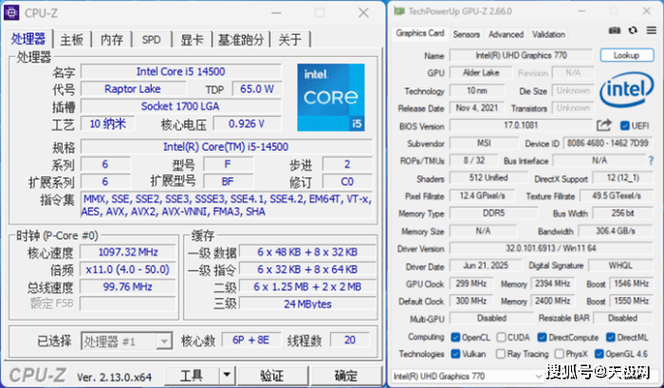Click the 规格 field i5-14500

point(226,147)
